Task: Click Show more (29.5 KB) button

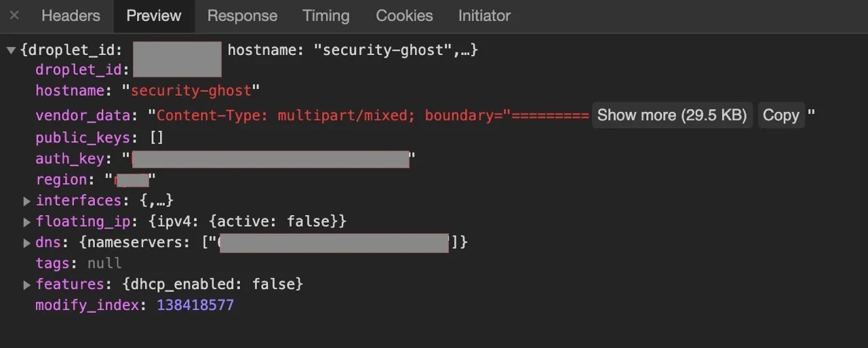Action: coord(671,115)
